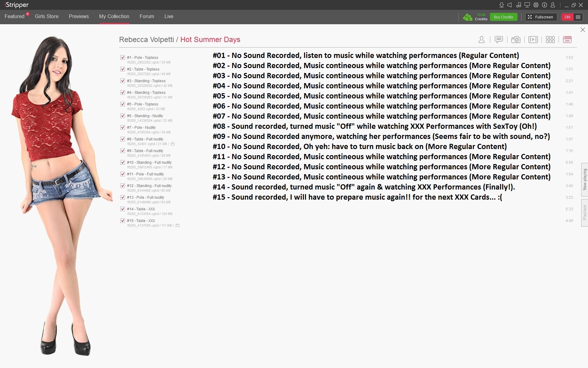
Task: Open the monitor display settings icon
Action: (527, 5)
